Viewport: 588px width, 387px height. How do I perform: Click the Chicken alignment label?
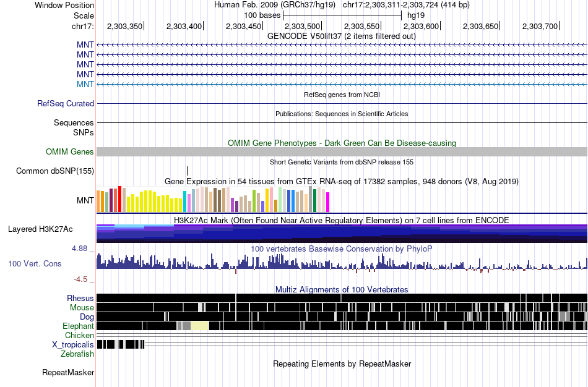[79, 335]
